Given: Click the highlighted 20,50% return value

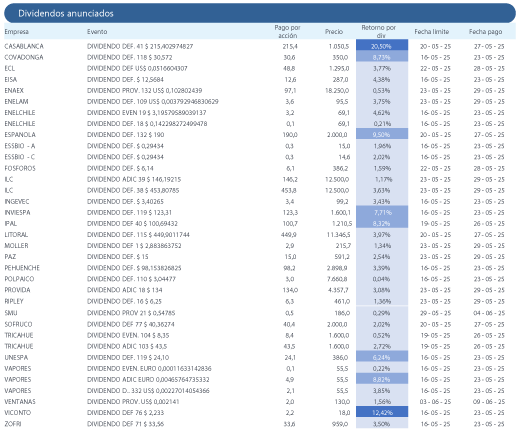Looking at the screenshot, I should 382,46.
